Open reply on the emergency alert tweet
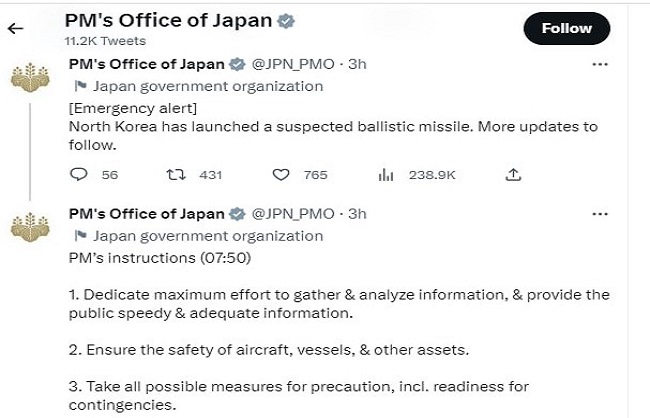This screenshot has width=650, height=418. [x=80, y=174]
